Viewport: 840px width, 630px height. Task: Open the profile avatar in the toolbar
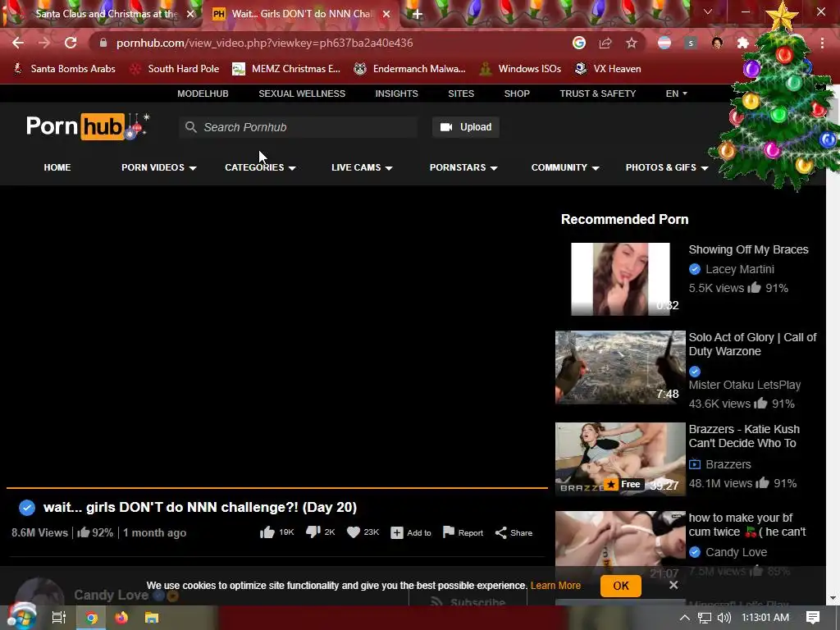pyautogui.click(x=717, y=43)
